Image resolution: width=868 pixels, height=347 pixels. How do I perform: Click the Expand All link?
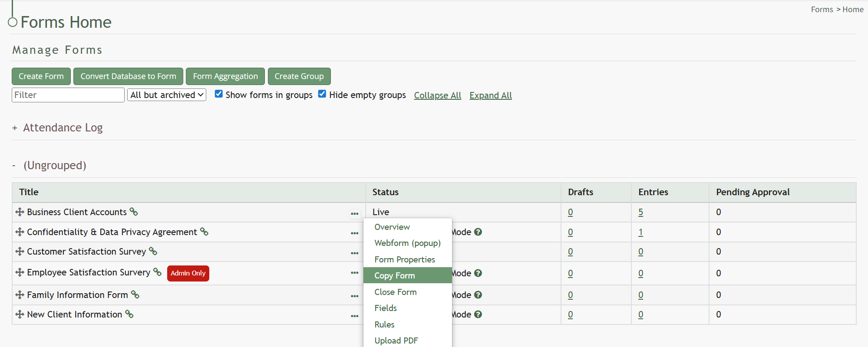[x=491, y=95]
